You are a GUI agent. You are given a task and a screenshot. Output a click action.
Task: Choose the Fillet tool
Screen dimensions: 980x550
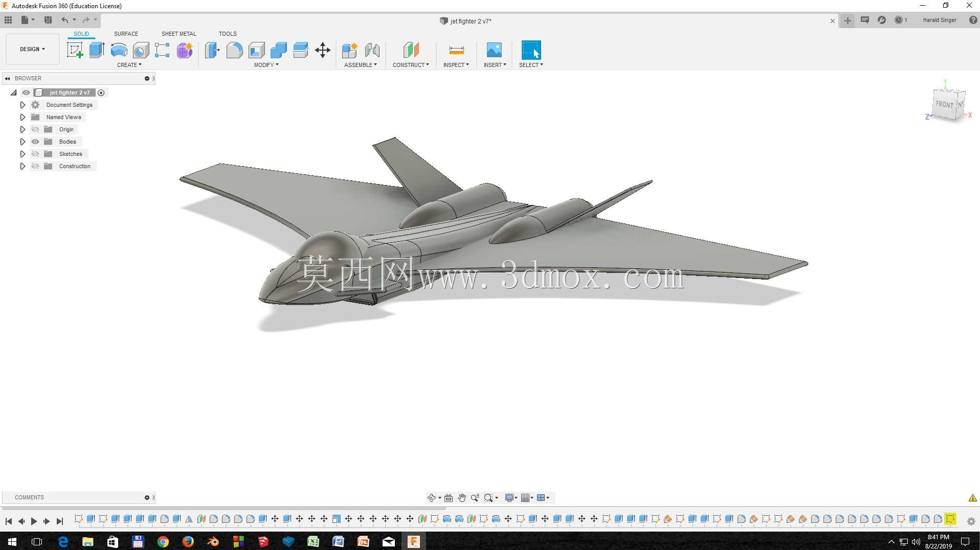click(x=234, y=50)
